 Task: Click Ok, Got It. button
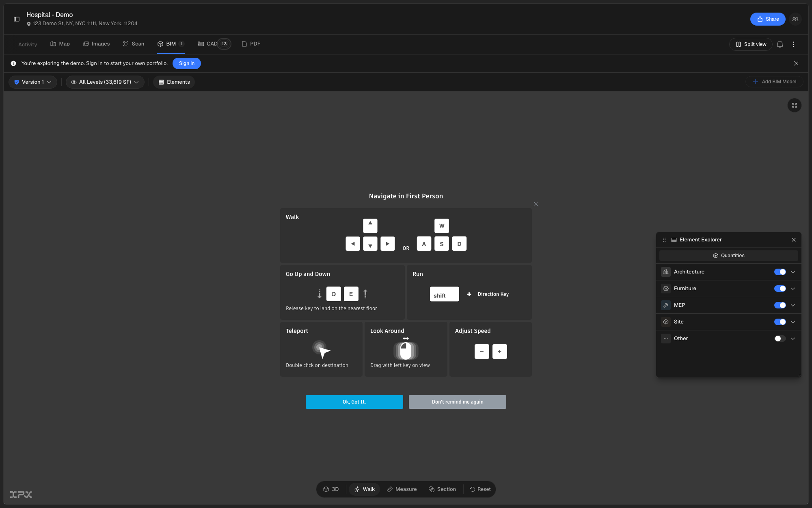(354, 402)
